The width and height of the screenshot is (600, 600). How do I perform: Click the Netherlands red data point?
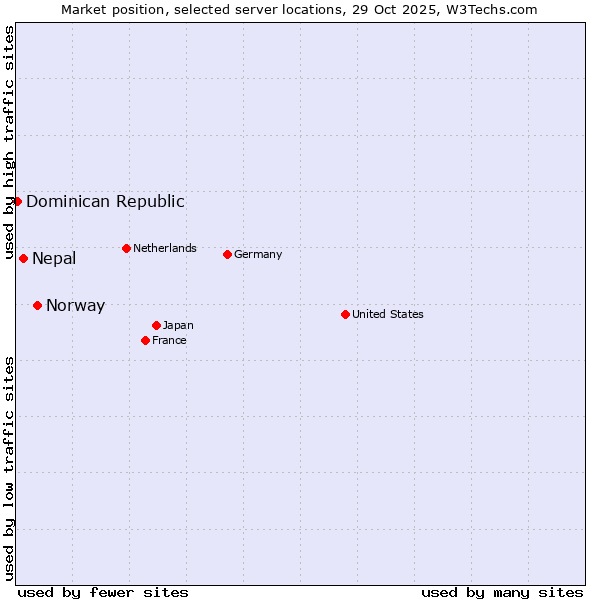[x=126, y=248]
